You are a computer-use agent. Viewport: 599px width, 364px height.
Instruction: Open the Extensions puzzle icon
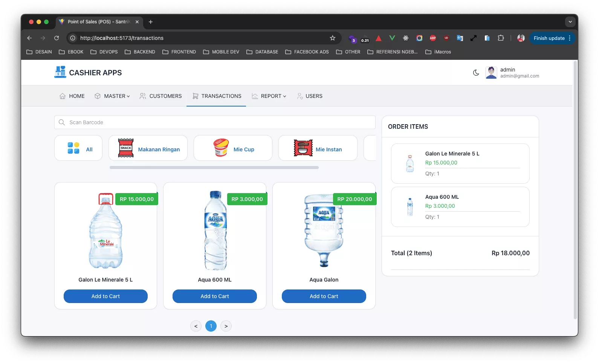pyautogui.click(x=501, y=38)
